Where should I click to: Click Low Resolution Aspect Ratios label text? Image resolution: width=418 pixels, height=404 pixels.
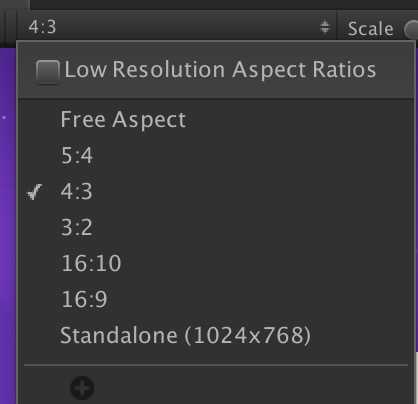click(220, 70)
